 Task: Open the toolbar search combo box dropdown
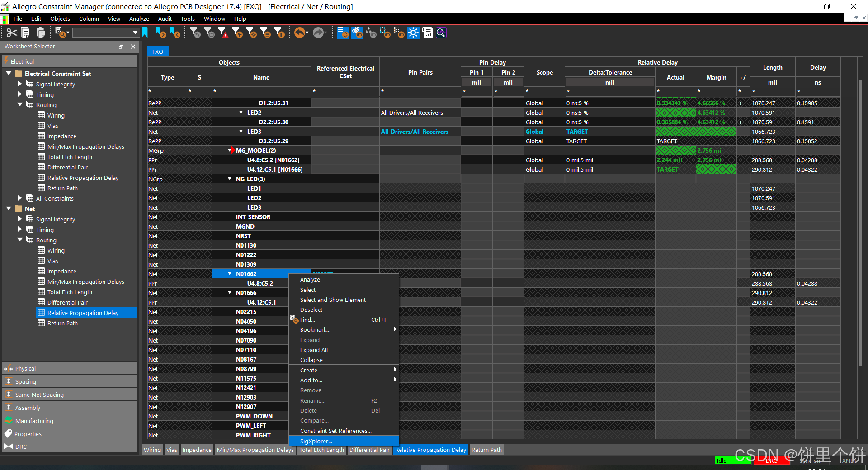[x=135, y=33]
